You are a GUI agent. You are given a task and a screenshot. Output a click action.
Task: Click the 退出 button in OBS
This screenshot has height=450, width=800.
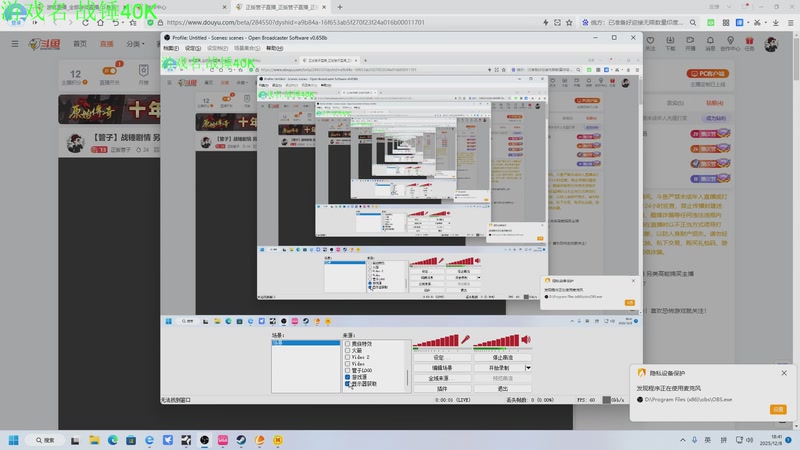point(502,388)
